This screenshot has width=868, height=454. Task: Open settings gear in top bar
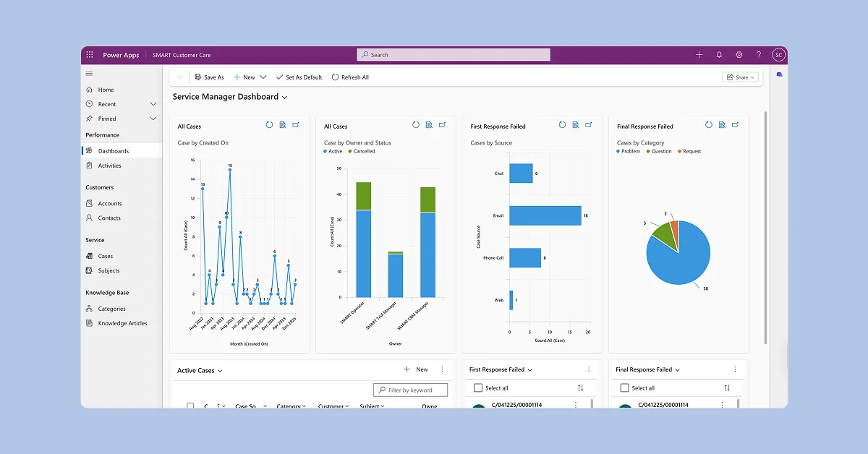tap(739, 55)
